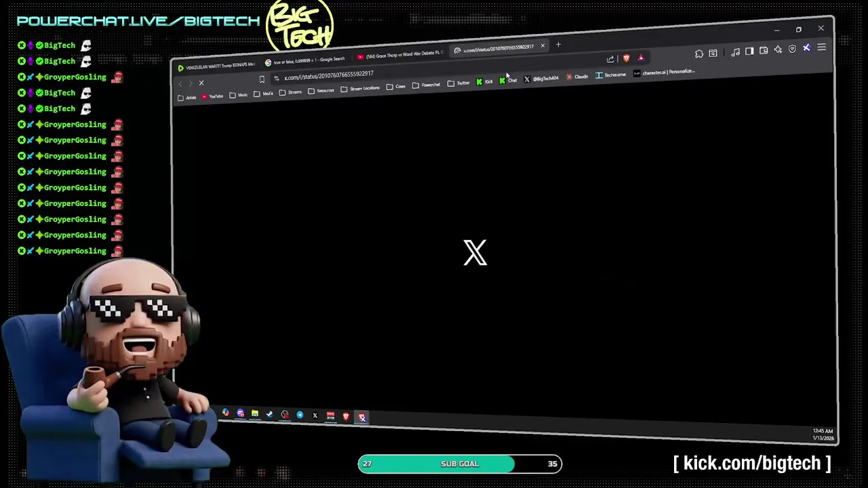Open site settings icon in address bar
Viewport: 868px width, 488px height.
pos(277,79)
